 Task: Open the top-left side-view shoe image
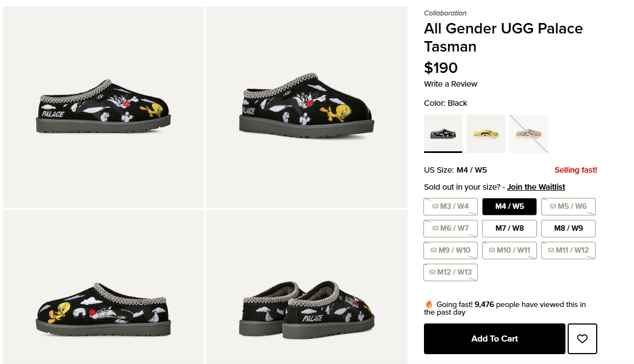(x=103, y=107)
